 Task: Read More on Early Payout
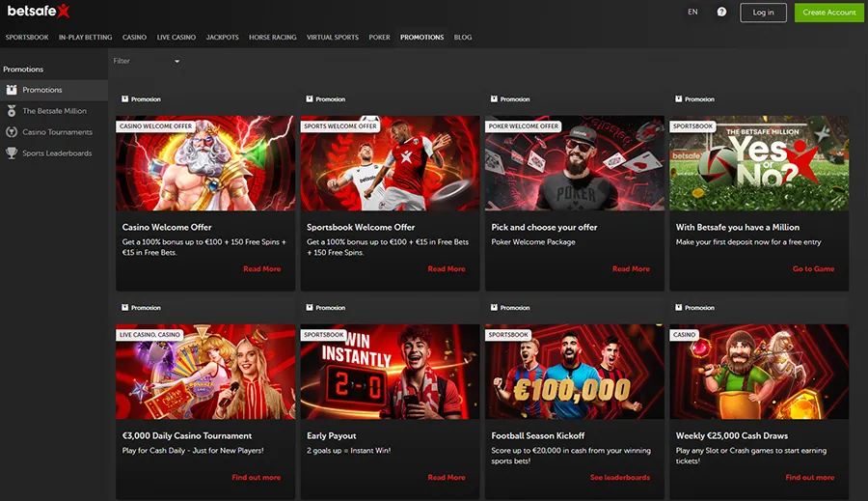pos(447,477)
